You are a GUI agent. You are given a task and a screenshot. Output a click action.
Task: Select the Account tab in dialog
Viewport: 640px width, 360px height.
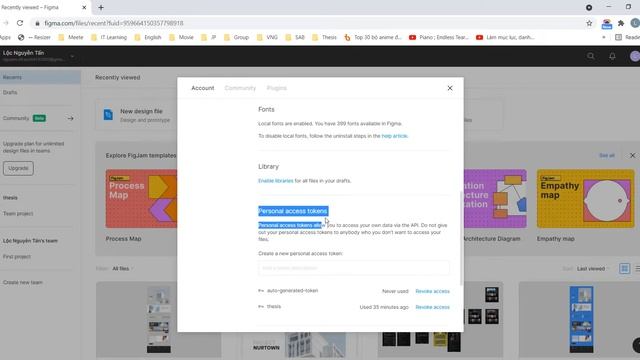(x=202, y=88)
